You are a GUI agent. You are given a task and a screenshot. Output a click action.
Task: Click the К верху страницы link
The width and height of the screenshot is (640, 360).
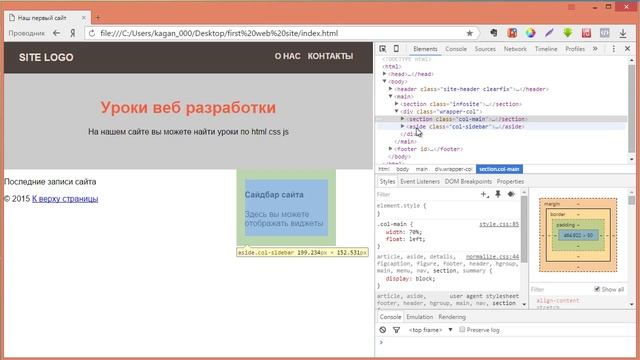(65, 199)
